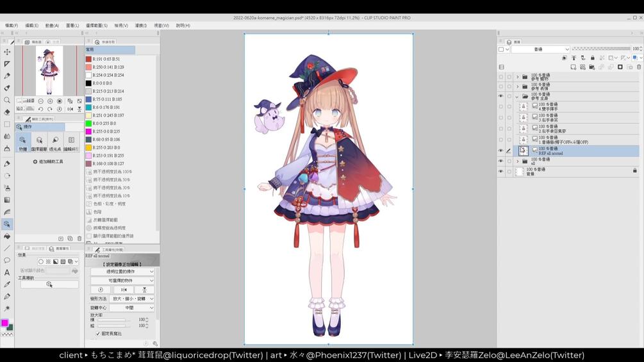644x362 pixels.
Task: Delete sub tool with trash icon
Action: pyautogui.click(x=79, y=238)
